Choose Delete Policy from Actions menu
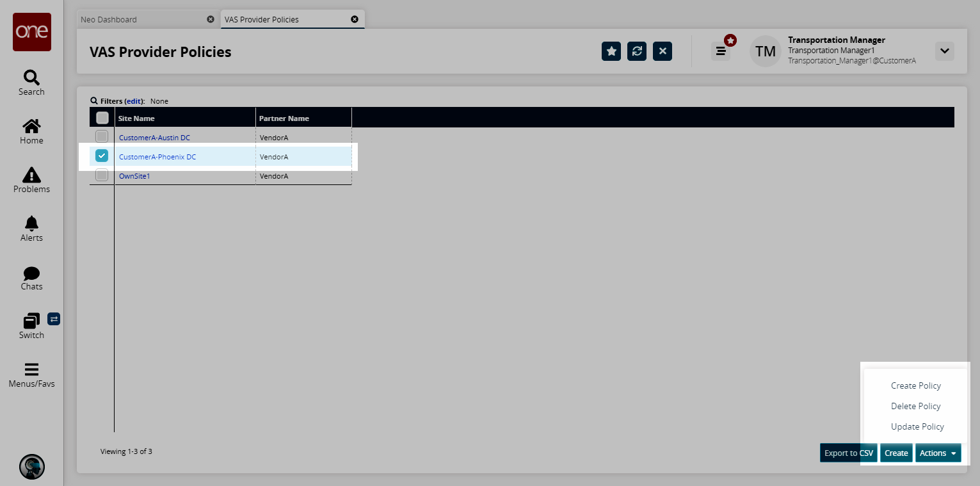This screenshot has height=486, width=980. [x=916, y=406]
